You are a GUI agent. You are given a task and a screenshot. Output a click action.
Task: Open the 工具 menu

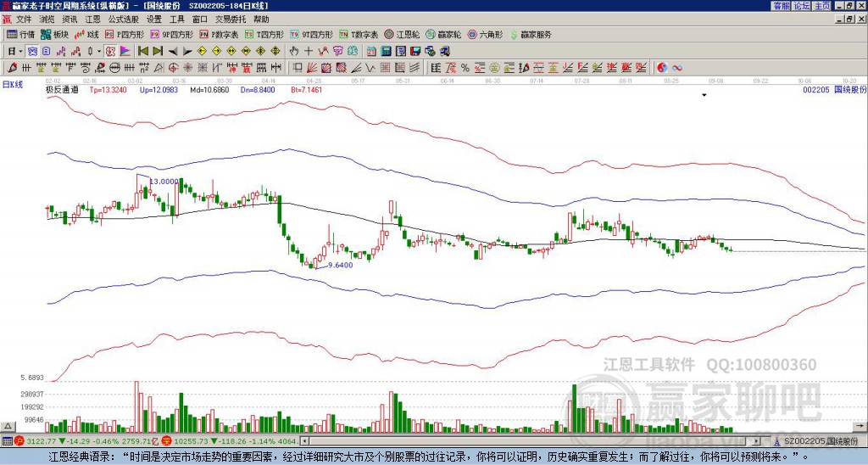177,20
